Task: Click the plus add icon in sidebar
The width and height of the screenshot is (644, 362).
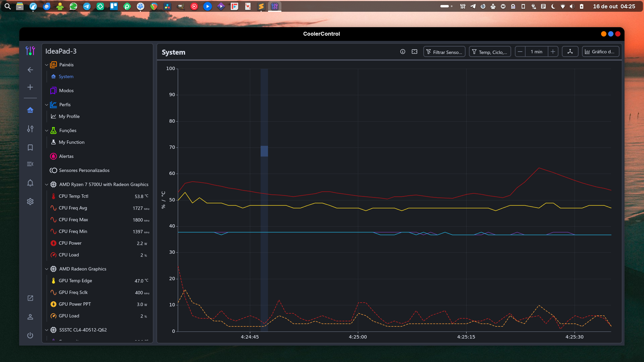Action: point(30,87)
